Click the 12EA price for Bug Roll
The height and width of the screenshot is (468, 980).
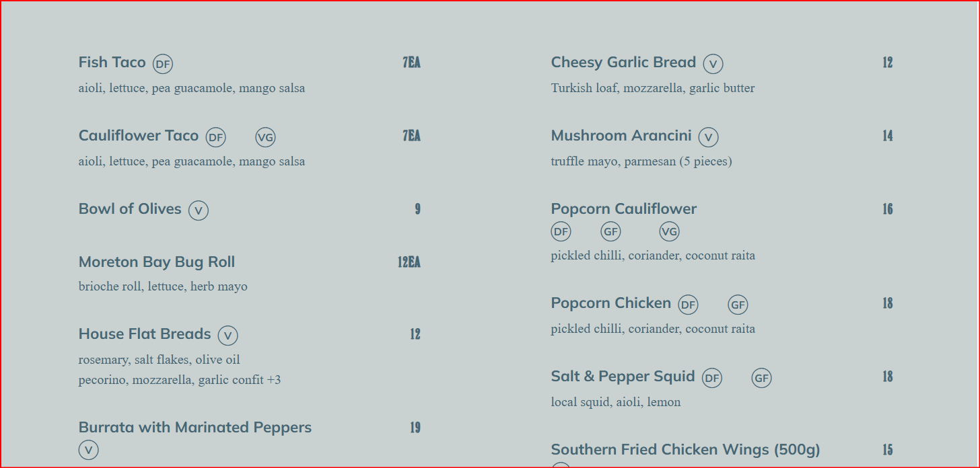pyautogui.click(x=409, y=262)
